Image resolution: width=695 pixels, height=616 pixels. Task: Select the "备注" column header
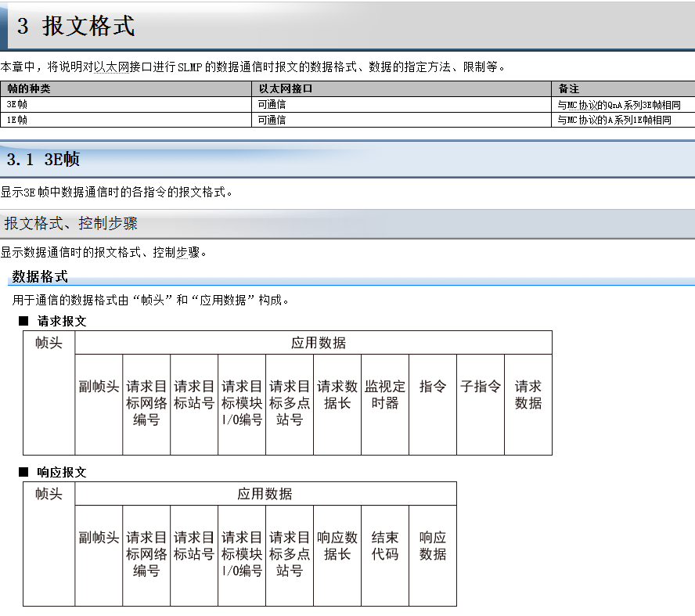pos(569,89)
